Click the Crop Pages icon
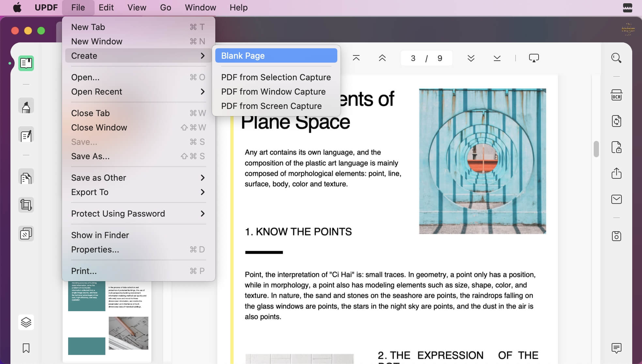Image resolution: width=642 pixels, height=364 pixels. (26, 205)
